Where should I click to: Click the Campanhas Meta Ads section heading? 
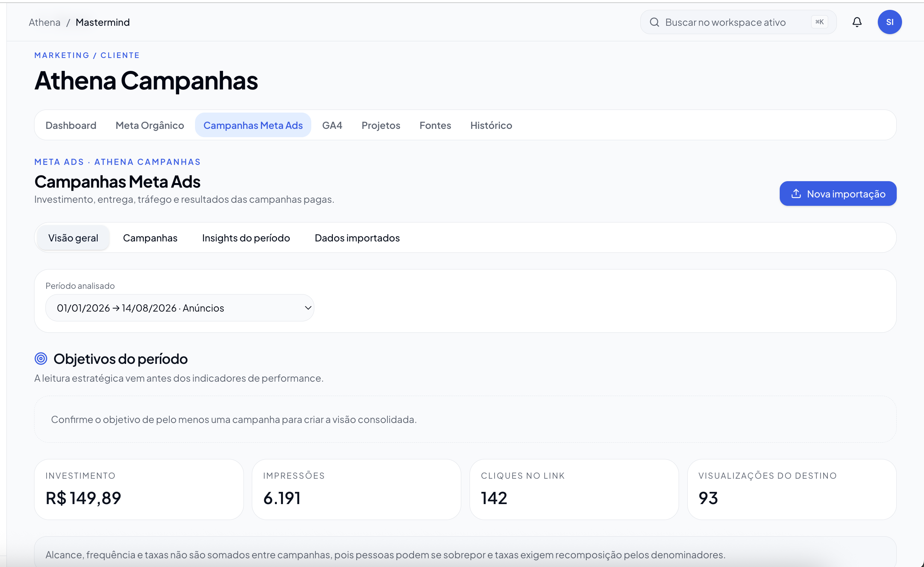pos(117,182)
